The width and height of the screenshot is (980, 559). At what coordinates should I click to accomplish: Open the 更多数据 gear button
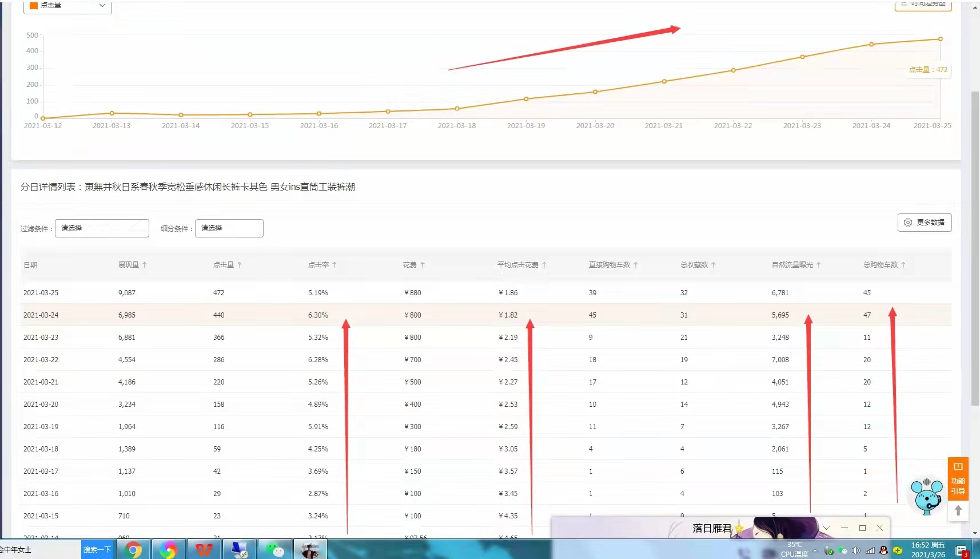(924, 223)
